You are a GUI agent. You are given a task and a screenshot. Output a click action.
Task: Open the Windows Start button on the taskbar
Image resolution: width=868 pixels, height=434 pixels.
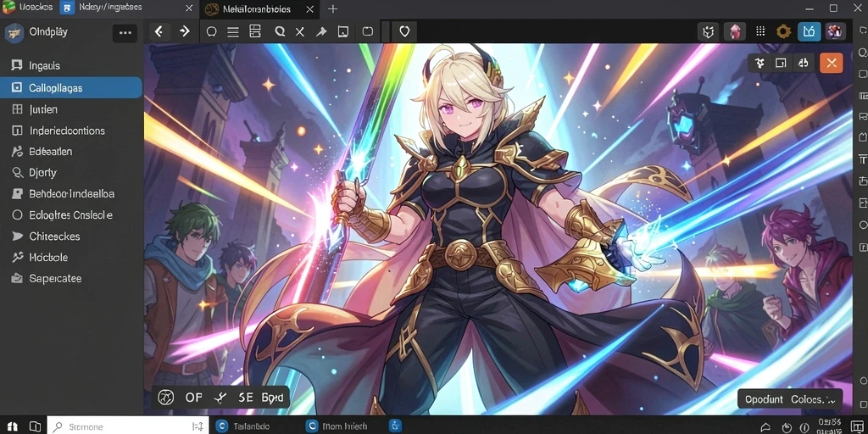(x=12, y=427)
